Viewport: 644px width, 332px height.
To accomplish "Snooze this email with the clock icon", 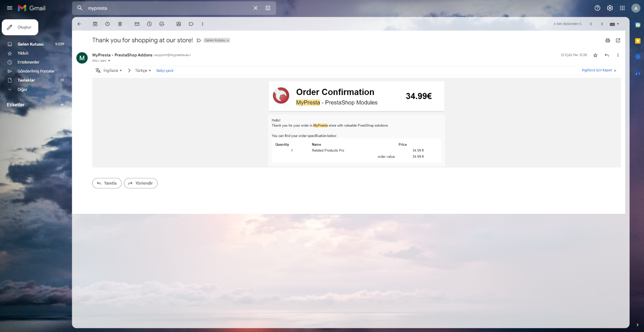I will coord(149,24).
